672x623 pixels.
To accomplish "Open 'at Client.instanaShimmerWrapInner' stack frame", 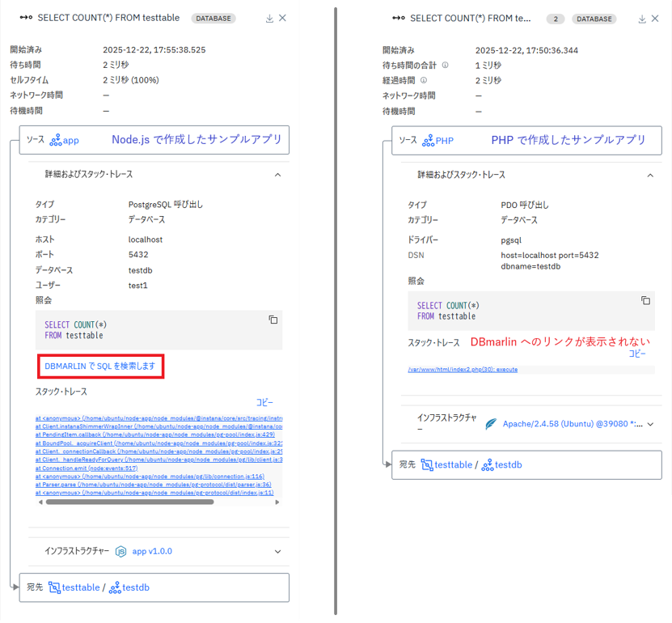I will pos(158,426).
